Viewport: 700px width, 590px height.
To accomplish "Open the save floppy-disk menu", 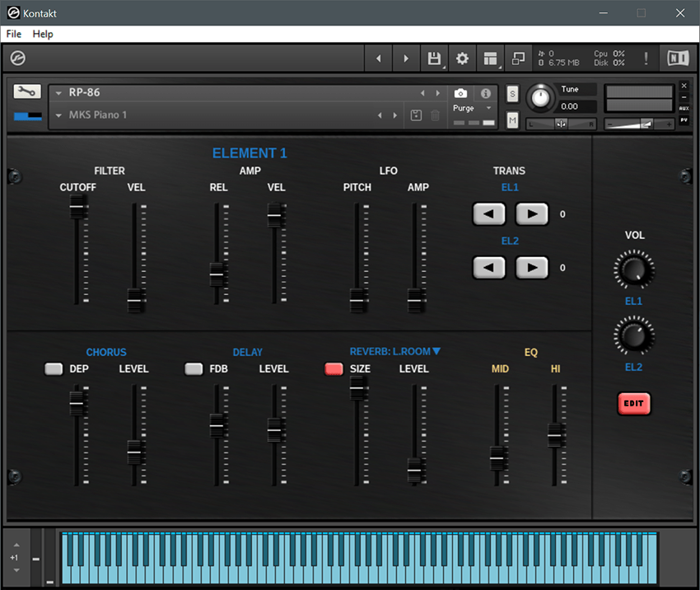I will (434, 59).
